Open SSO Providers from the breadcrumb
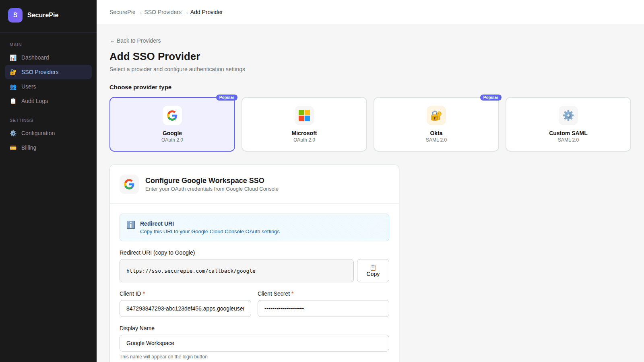This screenshot has width=644, height=362. click(163, 12)
